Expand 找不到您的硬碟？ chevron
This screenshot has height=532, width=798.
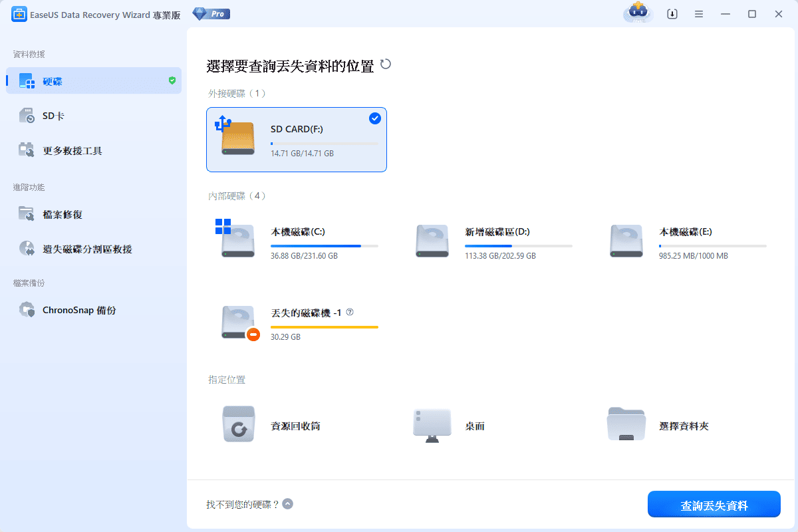pos(287,504)
